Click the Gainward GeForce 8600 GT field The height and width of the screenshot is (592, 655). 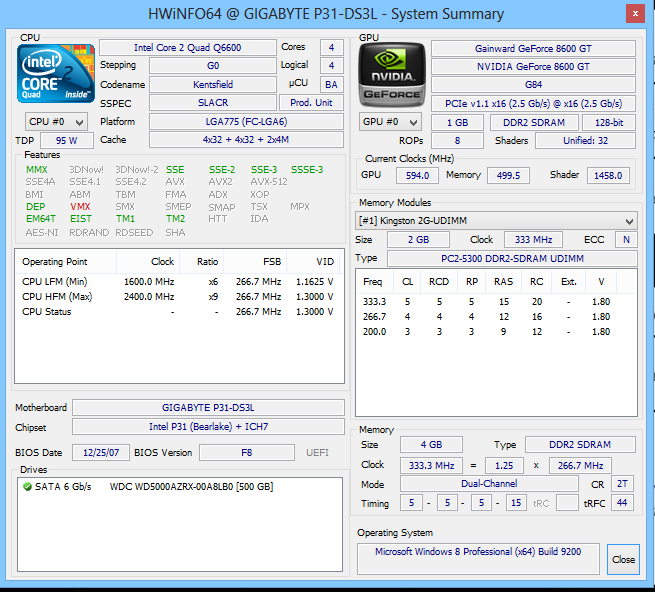pyautogui.click(x=533, y=48)
